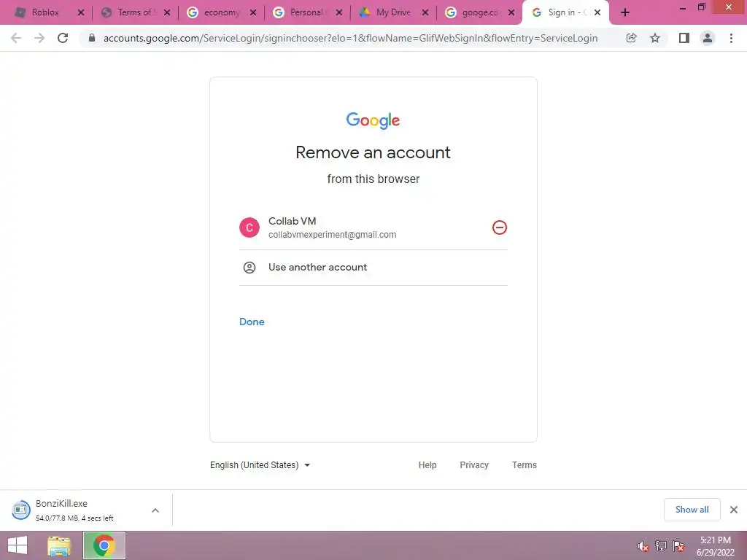747x560 pixels.
Task: Switch to the My Drive tab
Action: pos(392,12)
